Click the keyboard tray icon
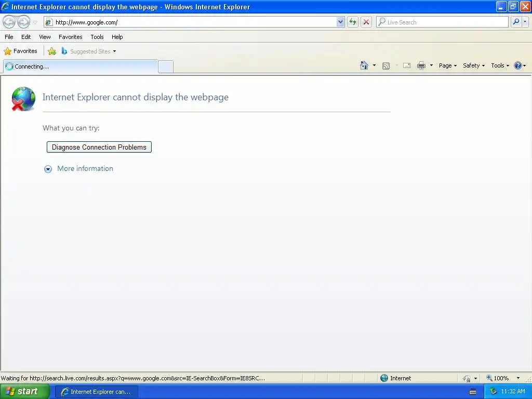 pos(473,392)
